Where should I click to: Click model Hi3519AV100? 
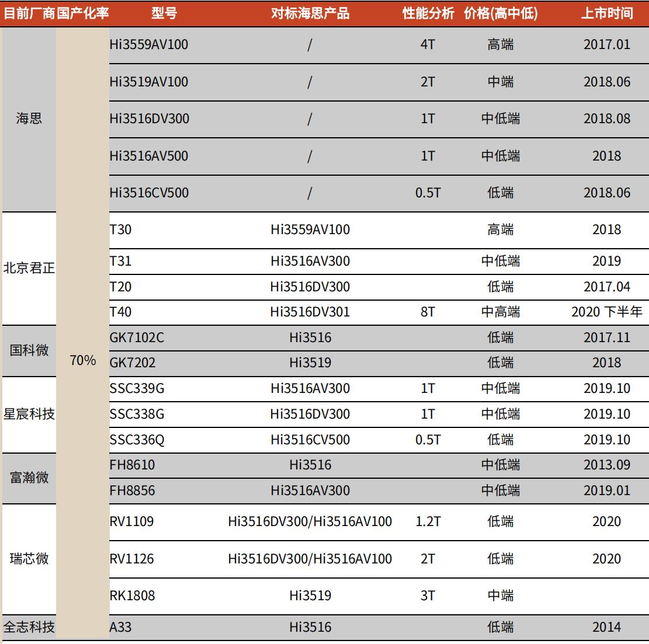[148, 82]
